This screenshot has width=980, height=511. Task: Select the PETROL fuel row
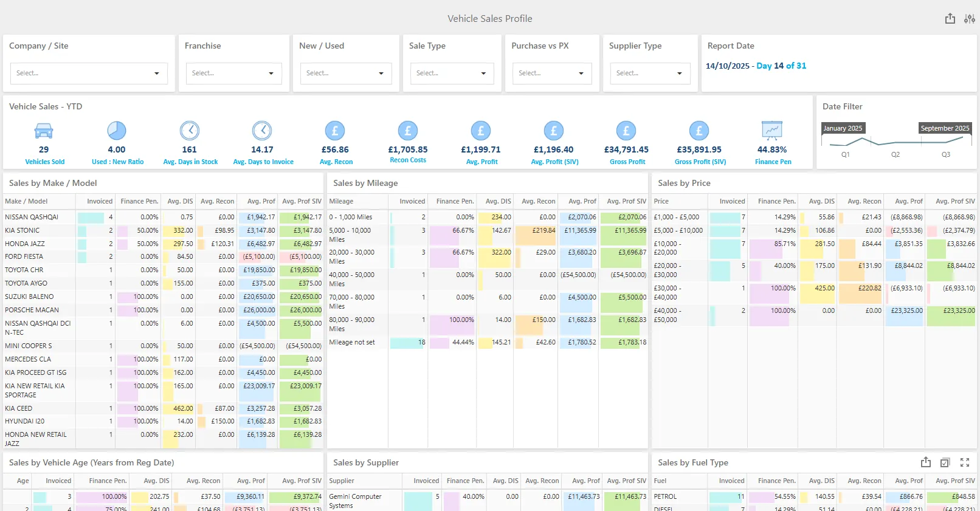tap(814, 496)
